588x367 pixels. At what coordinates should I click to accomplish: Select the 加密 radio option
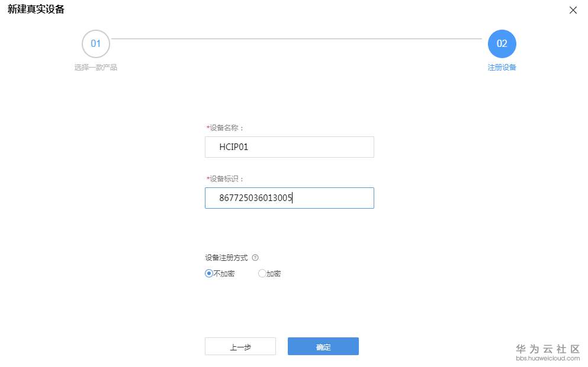click(x=262, y=273)
